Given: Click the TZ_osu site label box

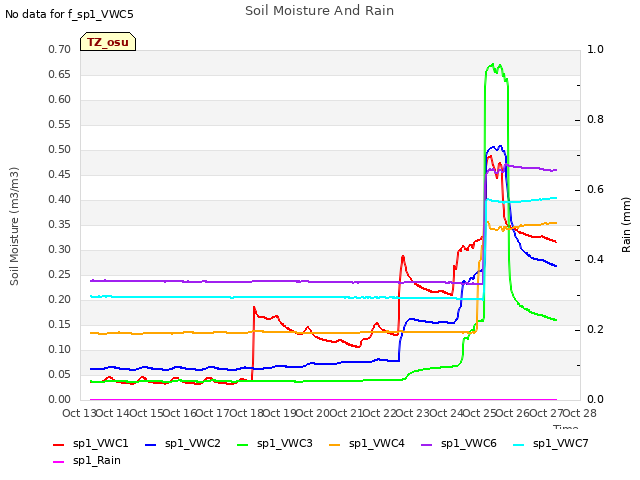Looking at the screenshot, I should 108,42.
